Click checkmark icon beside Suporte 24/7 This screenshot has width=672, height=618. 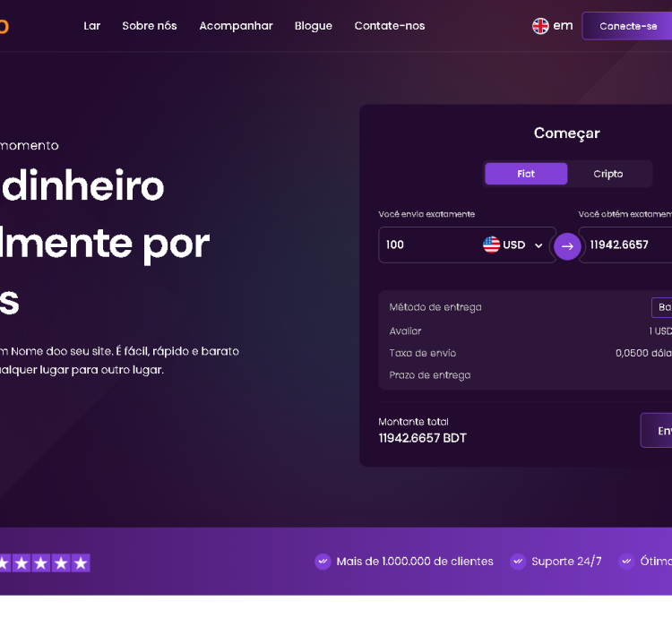pyautogui.click(x=518, y=562)
